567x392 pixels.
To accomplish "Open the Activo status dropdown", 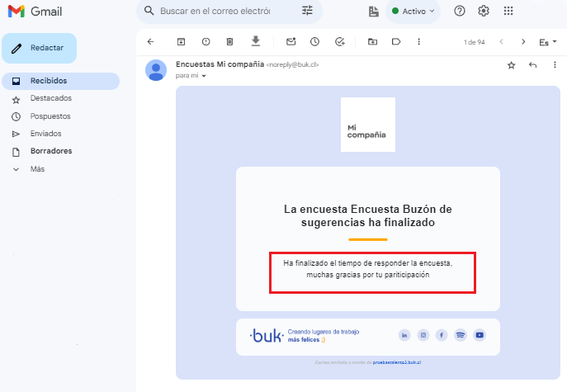I will coord(413,12).
